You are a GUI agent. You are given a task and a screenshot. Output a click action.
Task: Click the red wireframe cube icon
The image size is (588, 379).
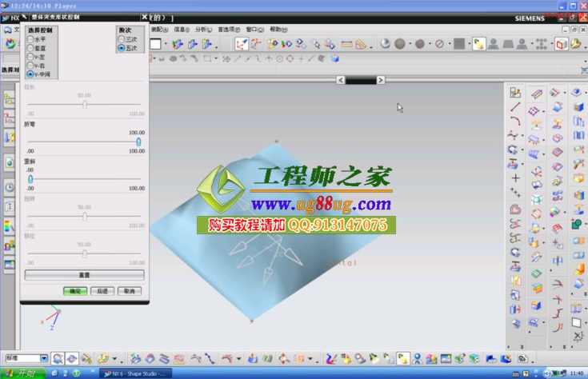(561, 44)
